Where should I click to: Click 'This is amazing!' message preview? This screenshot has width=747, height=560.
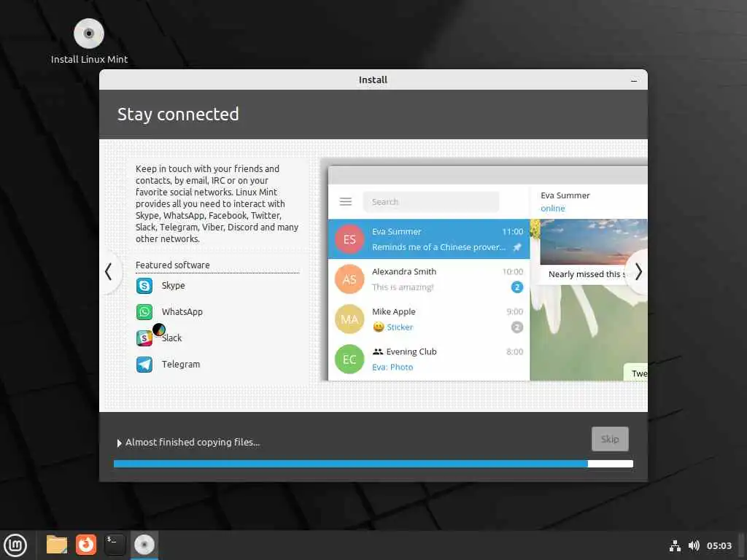(403, 287)
